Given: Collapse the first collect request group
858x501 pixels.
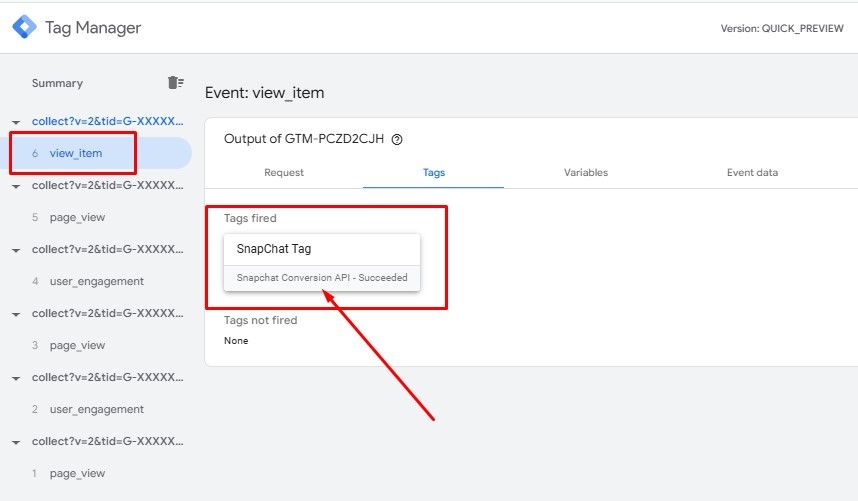Looking at the screenshot, I should (16, 122).
